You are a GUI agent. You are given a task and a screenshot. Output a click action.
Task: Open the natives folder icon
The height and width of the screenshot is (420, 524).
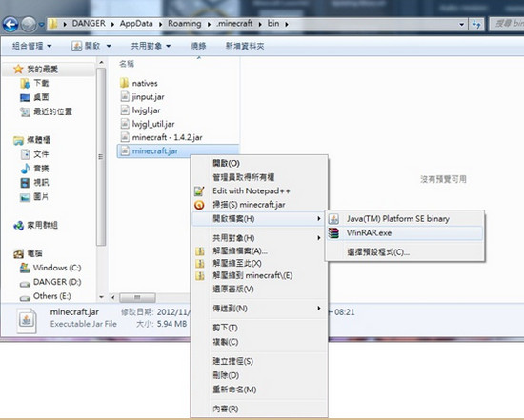pos(124,83)
